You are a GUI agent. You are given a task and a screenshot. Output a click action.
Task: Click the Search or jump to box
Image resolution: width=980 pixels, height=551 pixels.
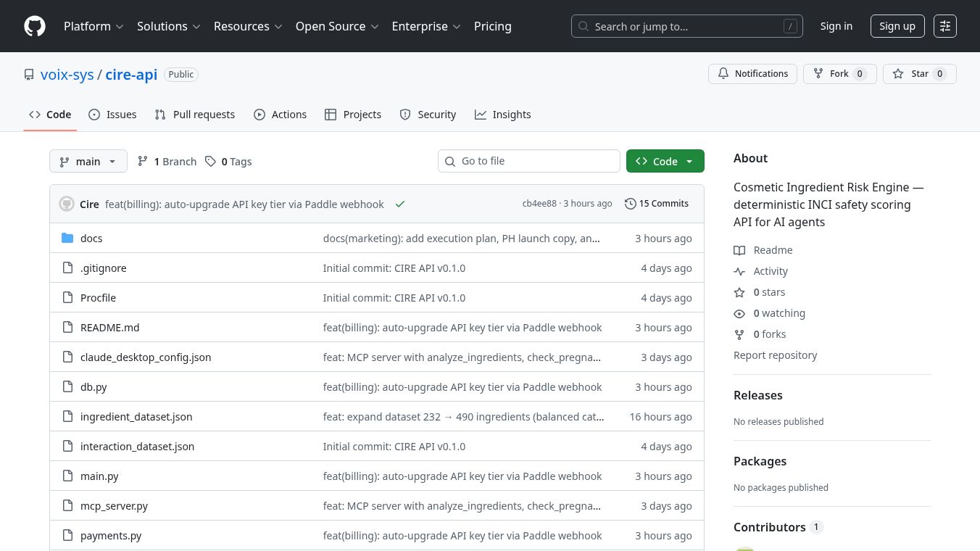686,26
